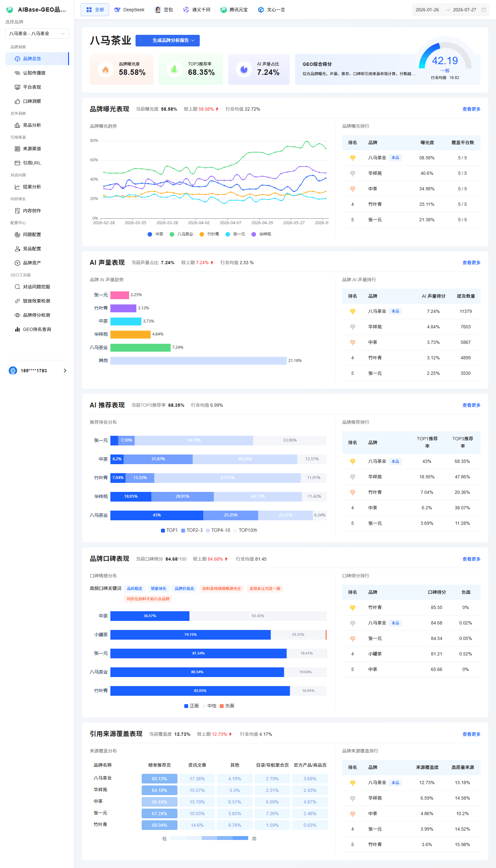
Task: Toggle TOP1 legend in 推荐排名分布
Action: (x=169, y=530)
